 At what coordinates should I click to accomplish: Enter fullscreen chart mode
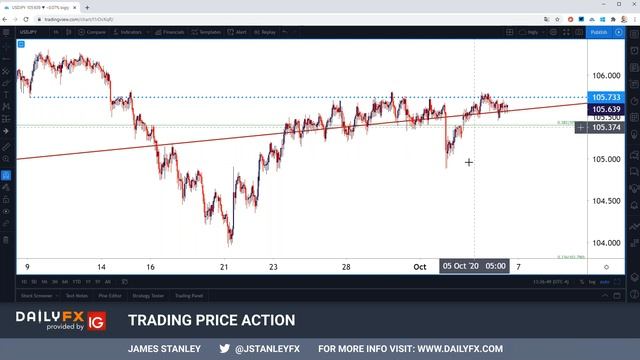(x=566, y=32)
